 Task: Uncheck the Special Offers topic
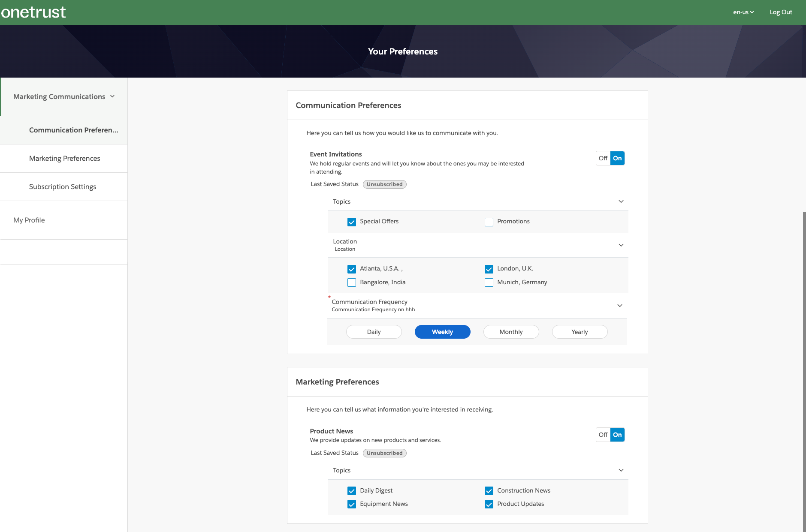point(352,222)
